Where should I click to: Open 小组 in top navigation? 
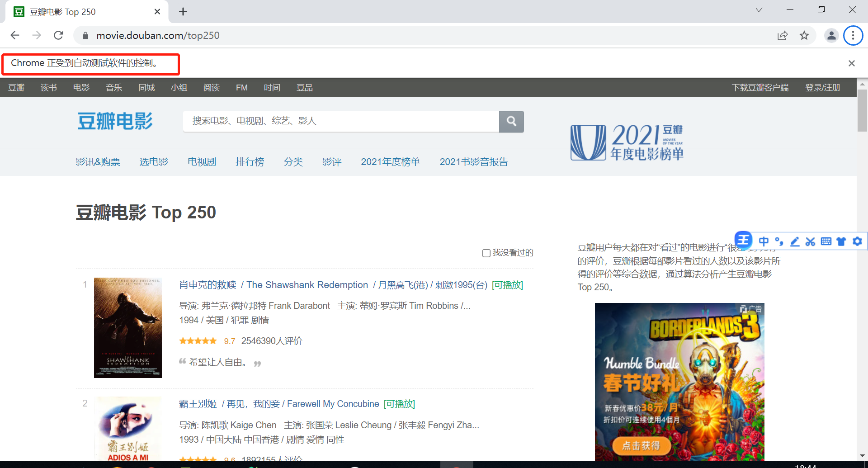coord(179,88)
